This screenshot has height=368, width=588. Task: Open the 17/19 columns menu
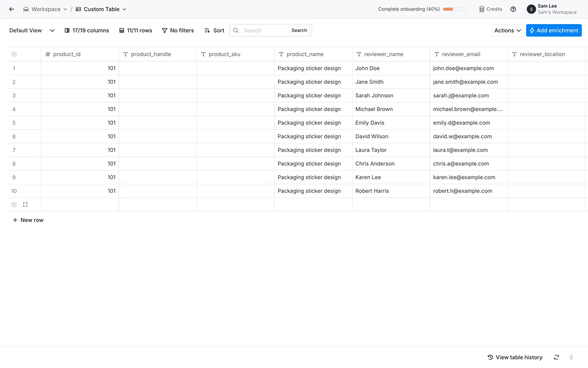tap(87, 30)
